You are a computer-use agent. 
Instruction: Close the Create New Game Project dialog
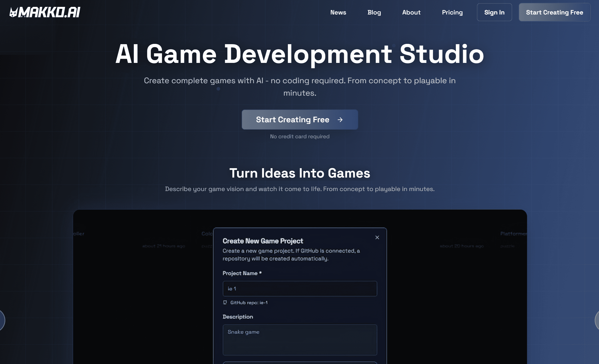(x=377, y=237)
